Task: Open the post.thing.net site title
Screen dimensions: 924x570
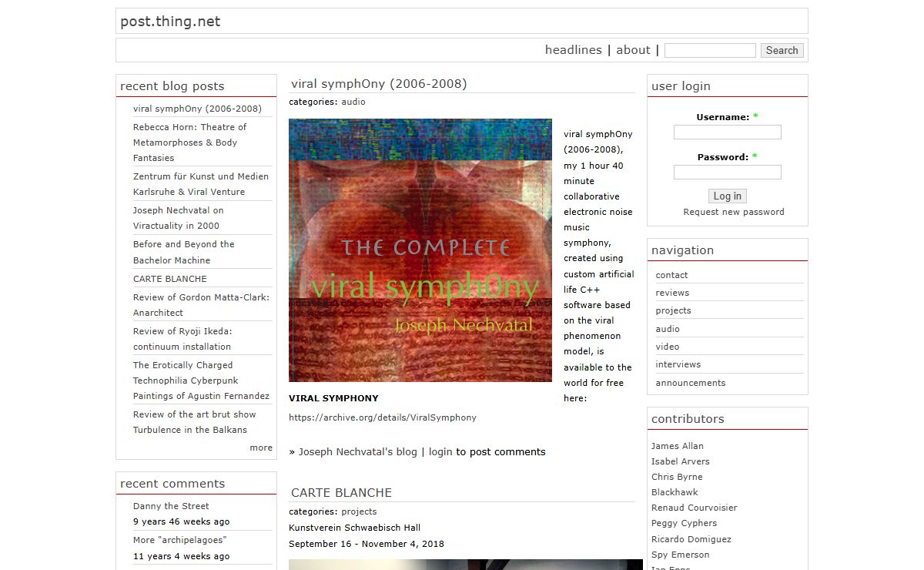Action: pyautogui.click(x=170, y=22)
